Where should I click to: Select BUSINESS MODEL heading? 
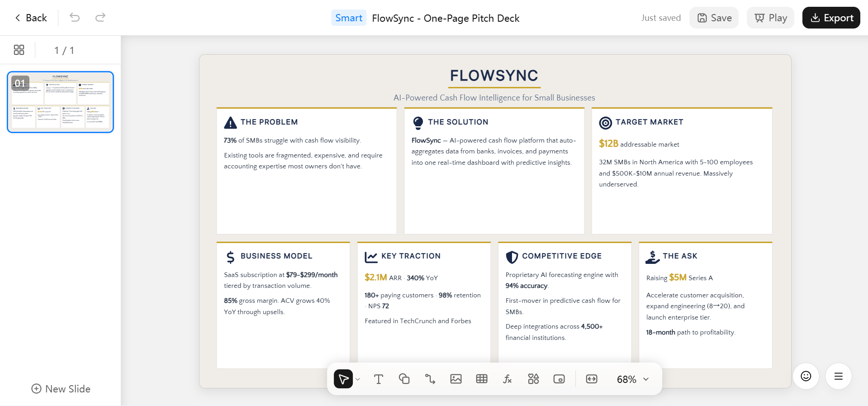point(276,256)
